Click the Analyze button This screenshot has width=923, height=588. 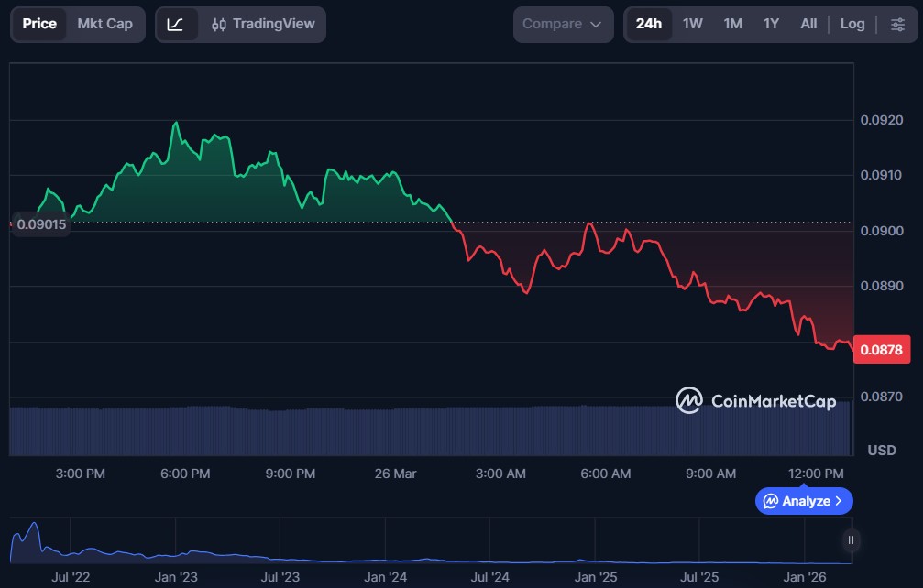pyautogui.click(x=804, y=501)
